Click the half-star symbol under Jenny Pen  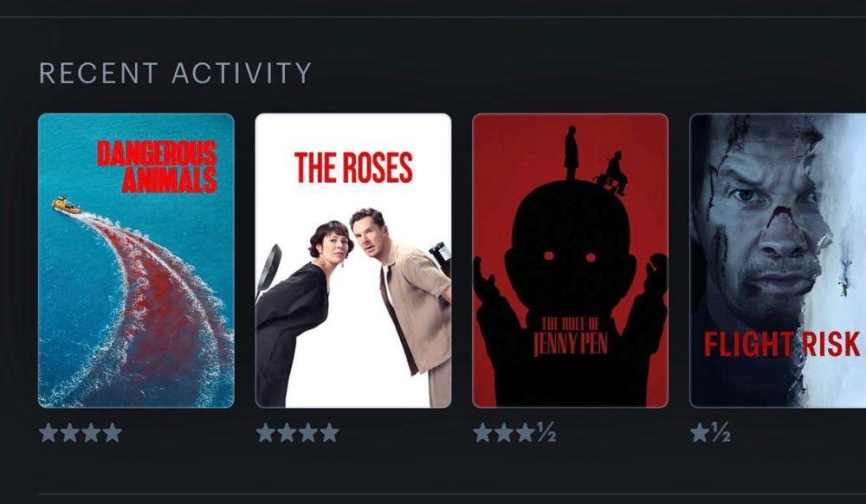(546, 433)
